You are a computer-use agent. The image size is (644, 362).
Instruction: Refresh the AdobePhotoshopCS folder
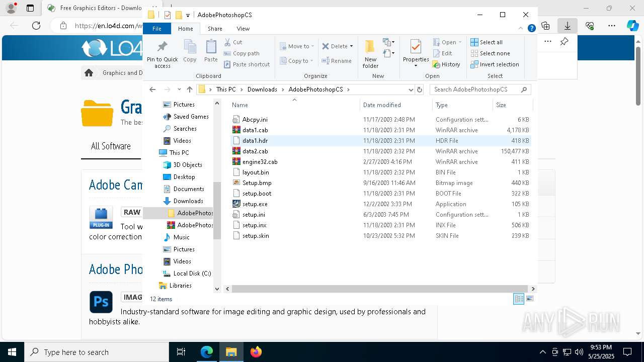coord(420,89)
